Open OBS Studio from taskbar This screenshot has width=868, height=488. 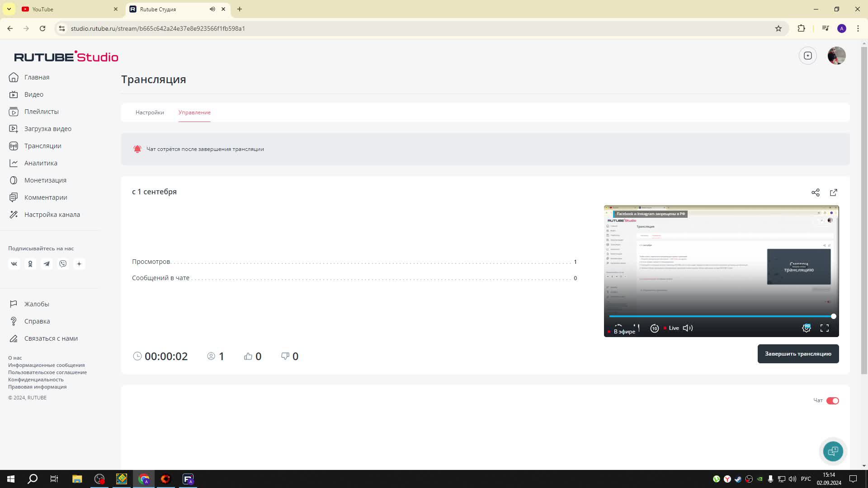coord(99,479)
